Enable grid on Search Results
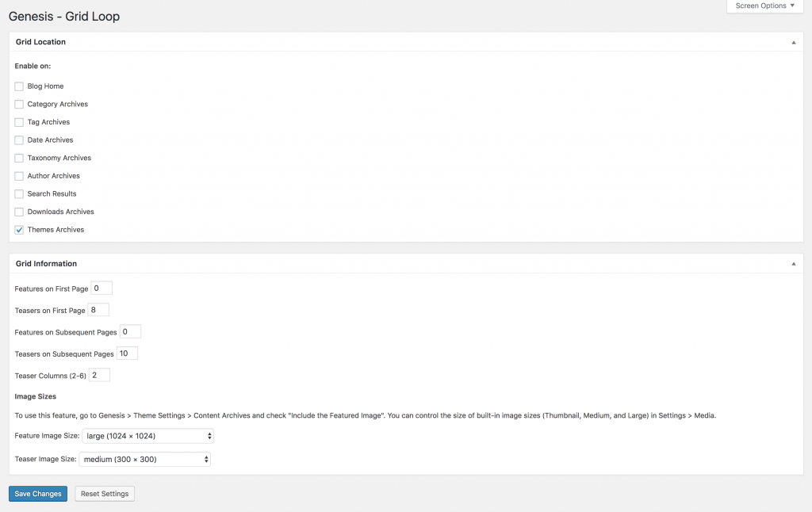Image resolution: width=812 pixels, height=512 pixels. 19,194
